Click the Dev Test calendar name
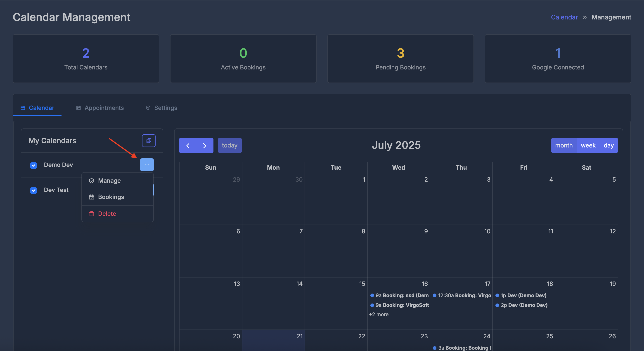 coord(56,190)
